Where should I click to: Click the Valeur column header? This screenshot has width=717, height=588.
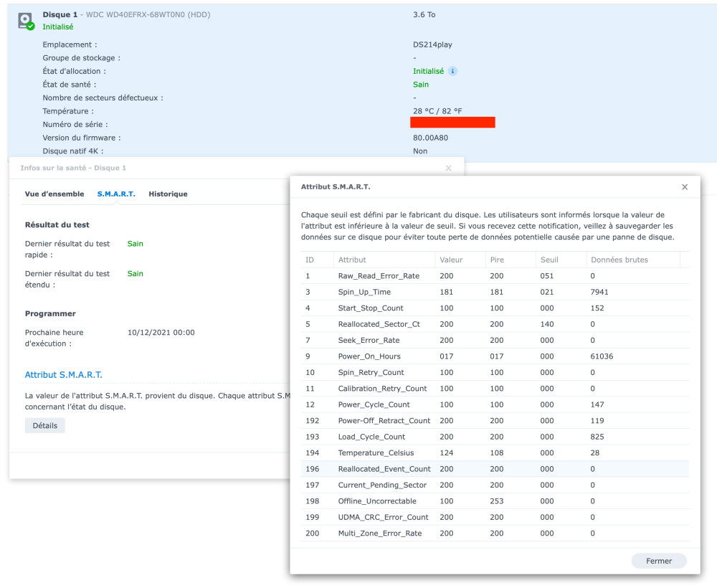(451, 260)
